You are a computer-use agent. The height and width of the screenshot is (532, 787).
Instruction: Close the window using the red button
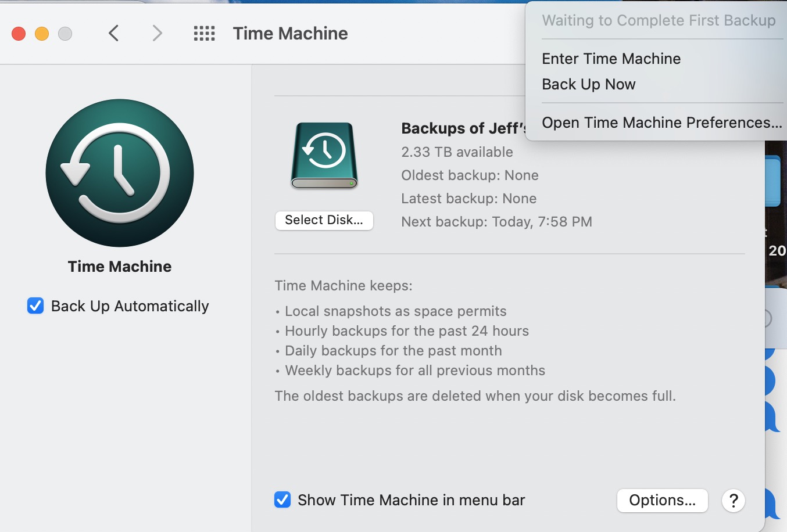pos(19,34)
